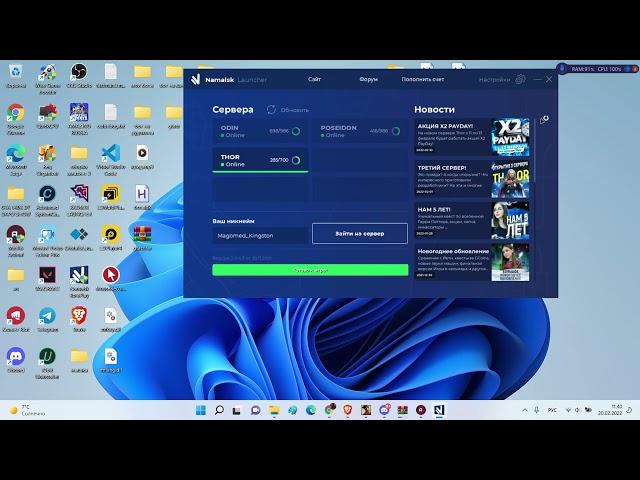The image size is (640, 480).
Task: Click the Обновить text next to Сервера
Action: pos(295,110)
